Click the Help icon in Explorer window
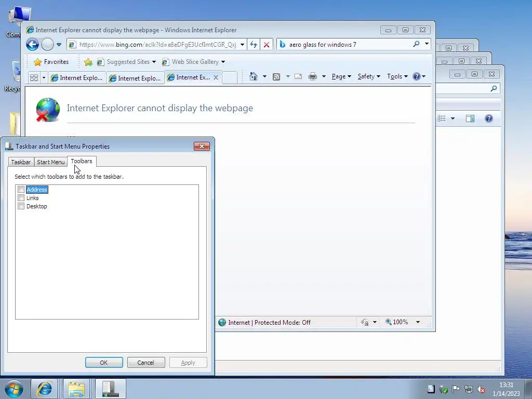Screen dimensions: 532x399 pyautogui.click(x=488, y=118)
